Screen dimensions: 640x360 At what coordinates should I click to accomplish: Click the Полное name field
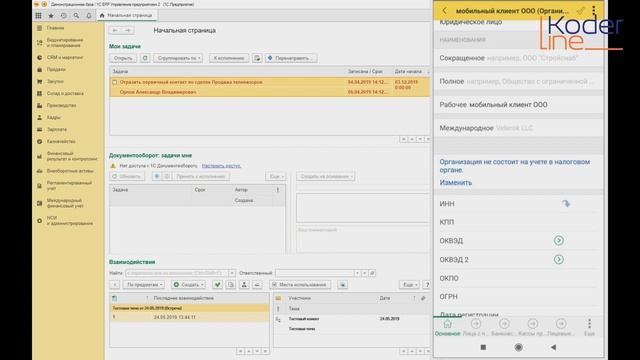pyautogui.click(x=519, y=82)
